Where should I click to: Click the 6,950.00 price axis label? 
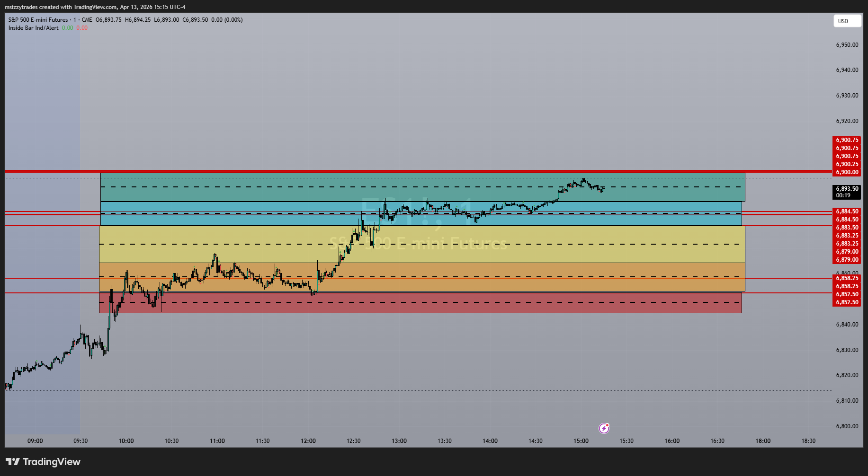[847, 45]
